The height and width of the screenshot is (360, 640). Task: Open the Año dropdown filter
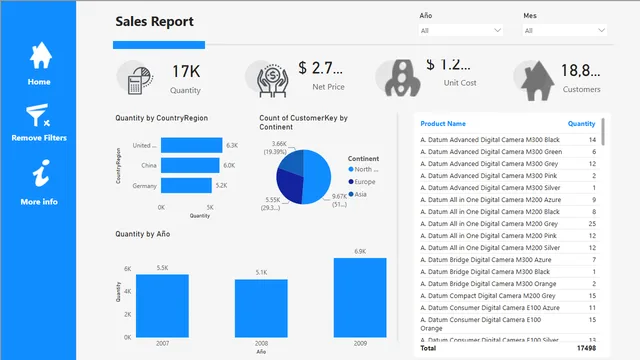tap(460, 30)
